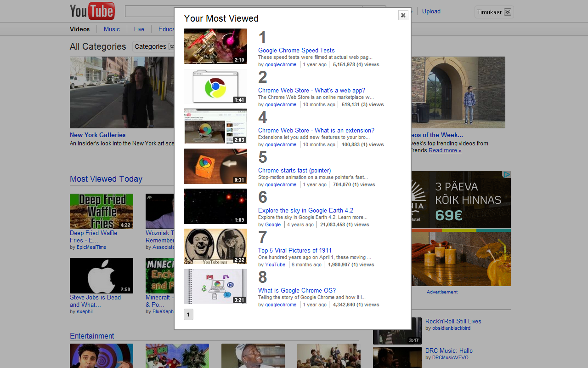This screenshot has height=368, width=588.
Task: Visit the obsidianblackbird channel
Action: tap(451, 328)
